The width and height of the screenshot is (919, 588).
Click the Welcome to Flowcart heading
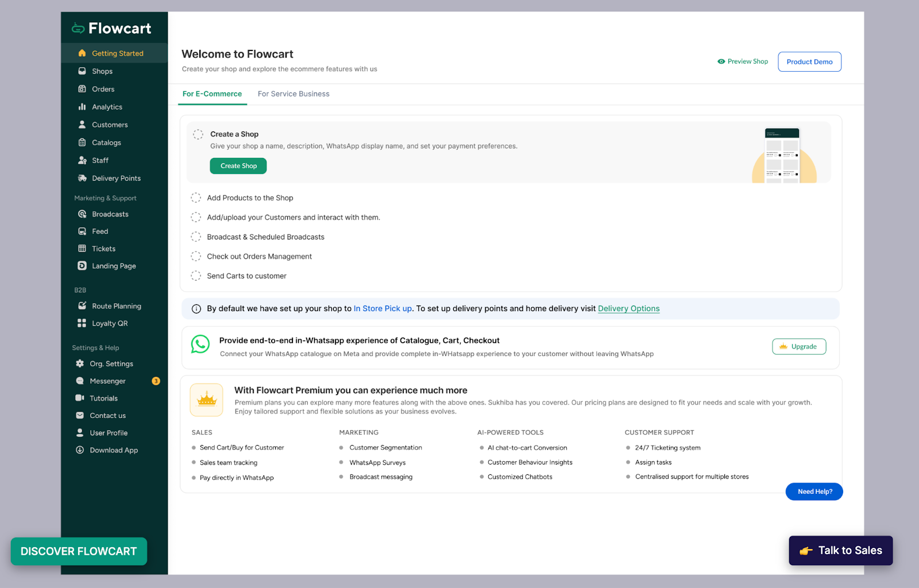pyautogui.click(x=237, y=54)
